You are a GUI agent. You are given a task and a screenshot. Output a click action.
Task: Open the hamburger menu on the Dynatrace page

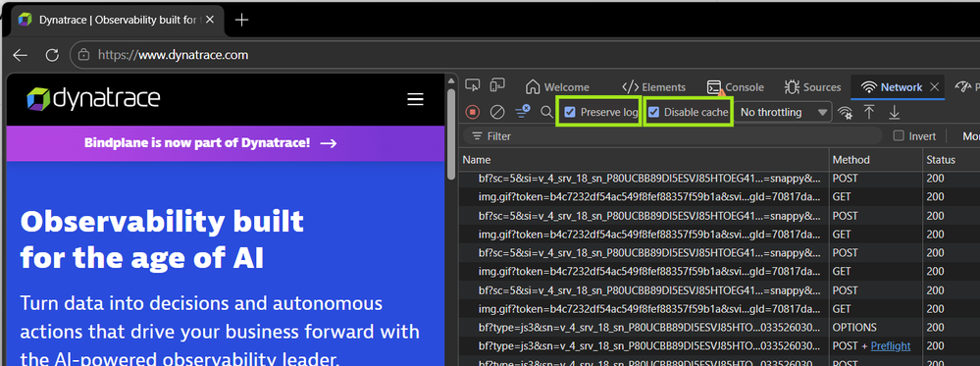pos(415,99)
